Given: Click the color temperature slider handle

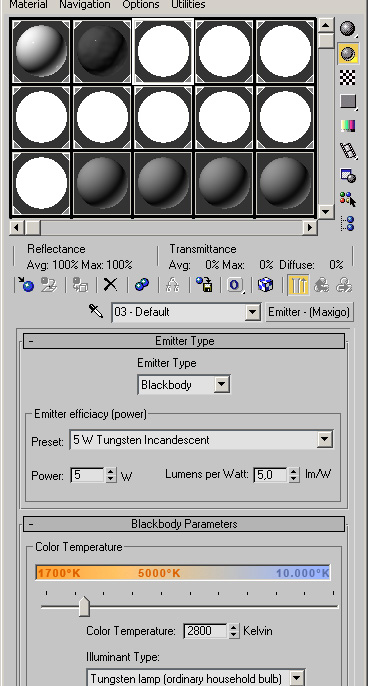Looking at the screenshot, I should 84,606.
